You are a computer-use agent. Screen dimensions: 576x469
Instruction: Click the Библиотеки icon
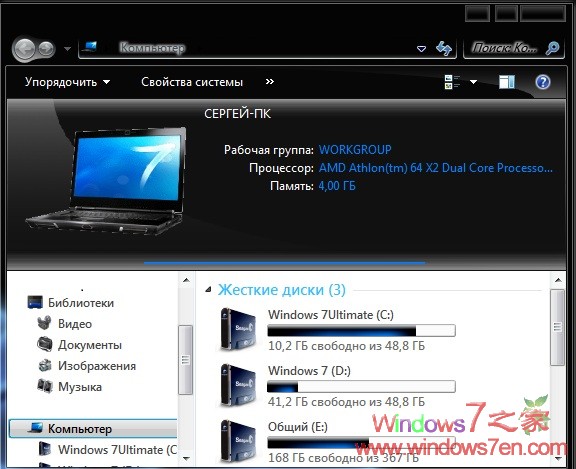(x=35, y=302)
